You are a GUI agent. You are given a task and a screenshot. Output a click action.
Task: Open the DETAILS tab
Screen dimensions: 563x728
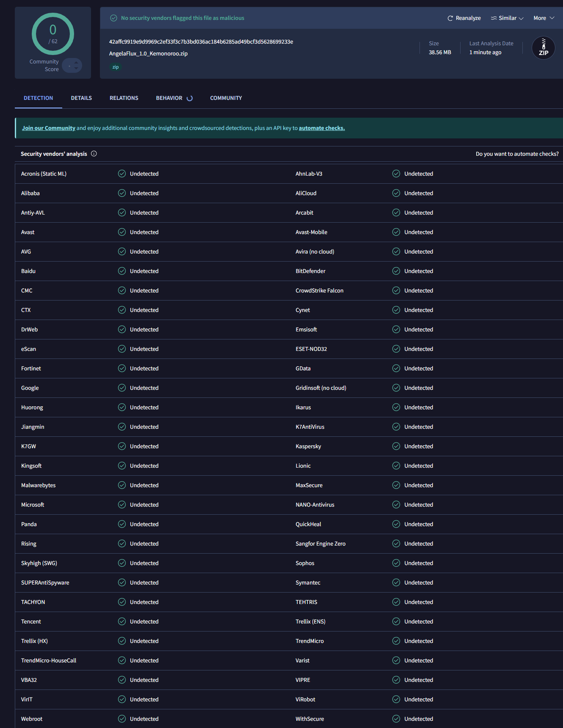81,98
